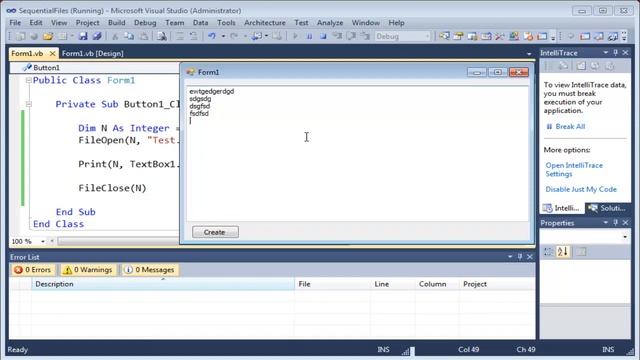Click the 'ewtgedgerdgd' line in Form1
The image size is (640, 360).
pos(211,91)
